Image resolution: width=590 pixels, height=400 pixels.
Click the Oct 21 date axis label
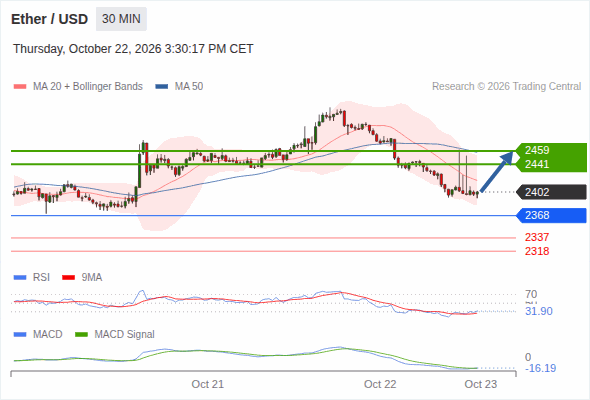pos(207,384)
